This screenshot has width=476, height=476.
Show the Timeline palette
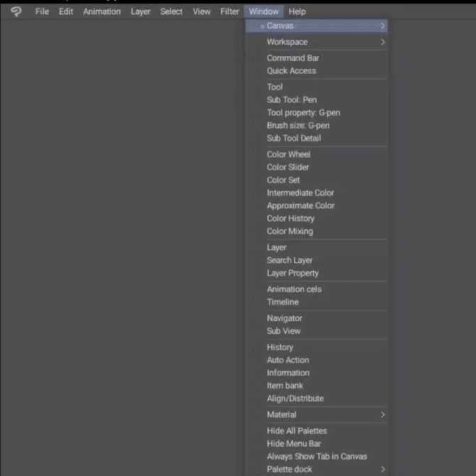tap(283, 302)
